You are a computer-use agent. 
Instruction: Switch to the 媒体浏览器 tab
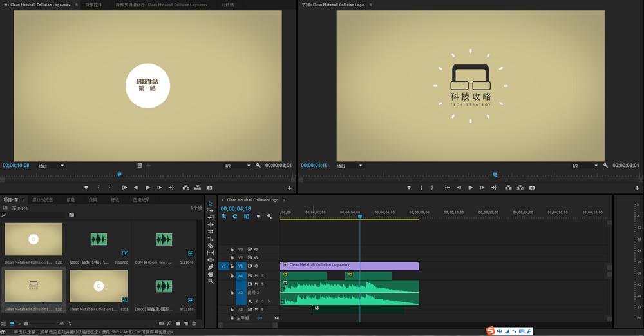click(x=43, y=200)
